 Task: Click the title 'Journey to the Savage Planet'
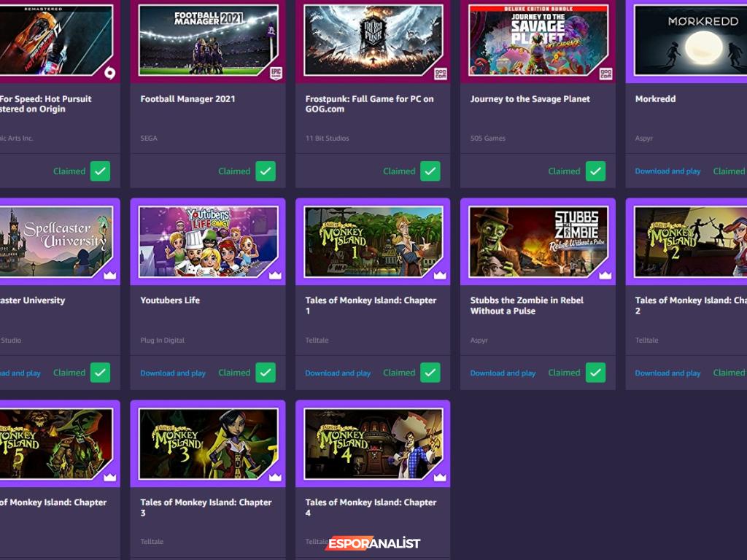pyautogui.click(x=530, y=99)
